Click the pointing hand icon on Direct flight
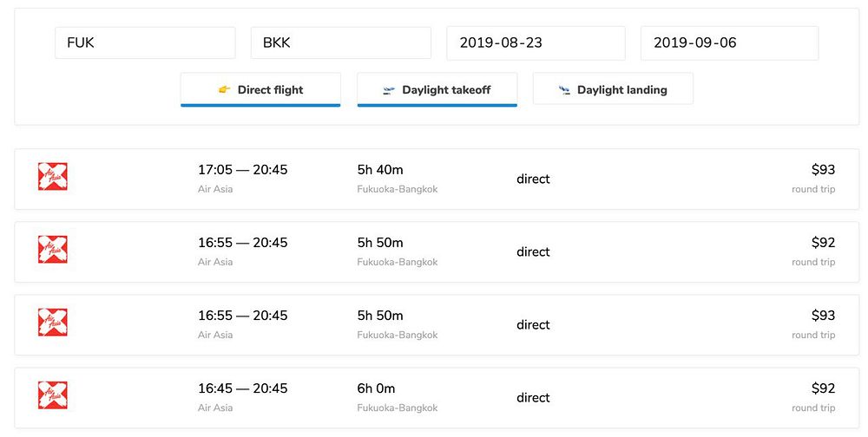The image size is (868, 437). [x=224, y=89]
